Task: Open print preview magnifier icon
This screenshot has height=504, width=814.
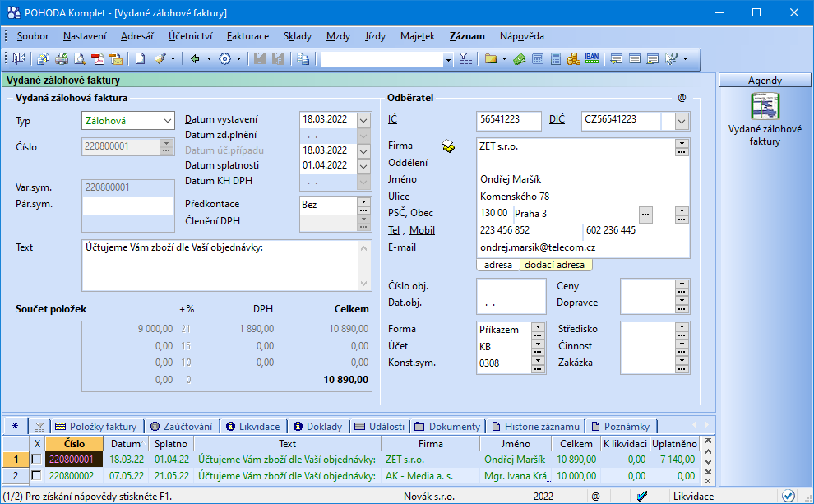Action: tap(80, 58)
